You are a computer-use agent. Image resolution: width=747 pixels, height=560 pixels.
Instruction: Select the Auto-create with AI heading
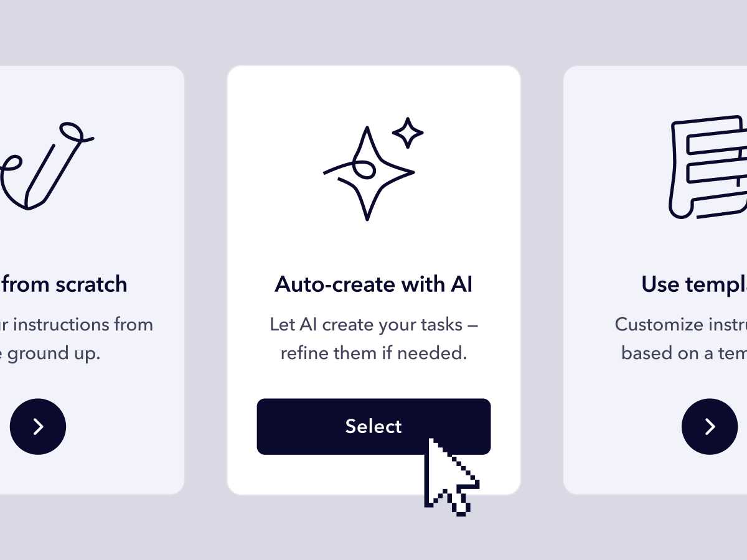(x=374, y=284)
